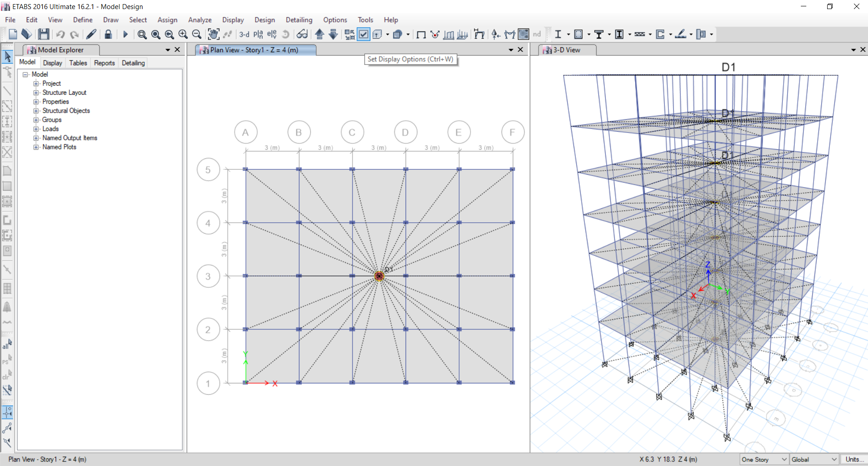Screen dimensions: 868x466
Task: Click the Units button in status bar
Action: coord(853,459)
